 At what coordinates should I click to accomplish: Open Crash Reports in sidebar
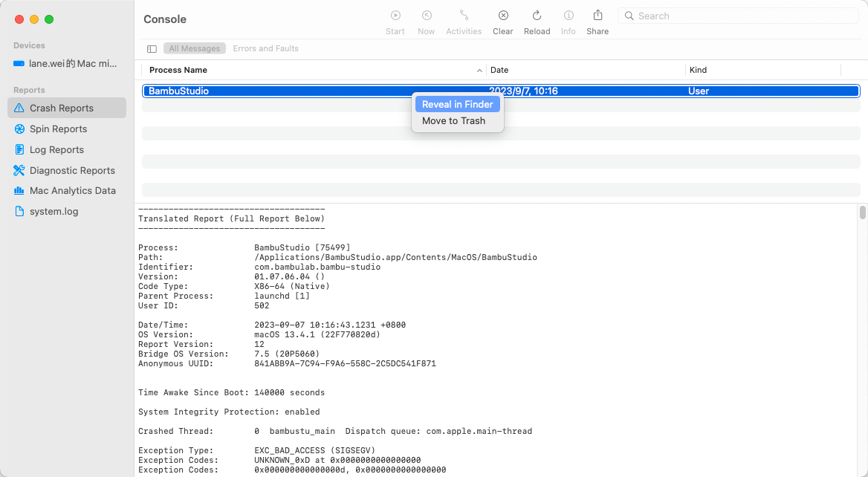pyautogui.click(x=67, y=108)
